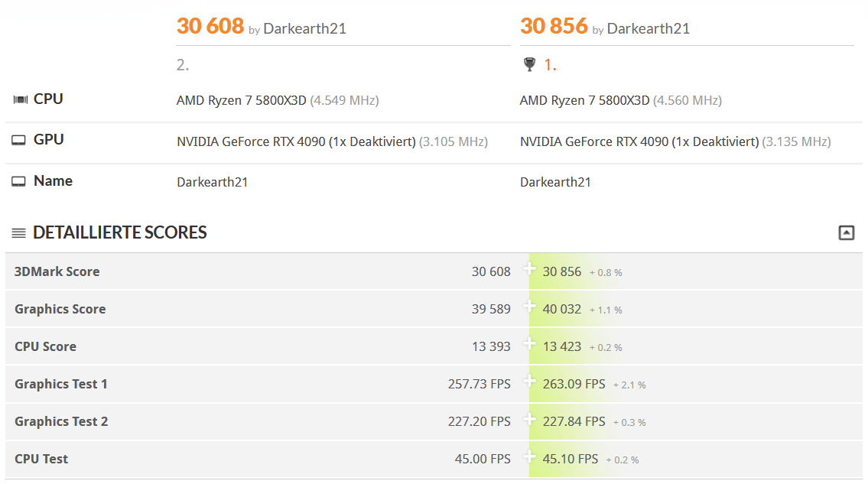
Task: Click plus icon in CPU Score row
Action: point(529,344)
